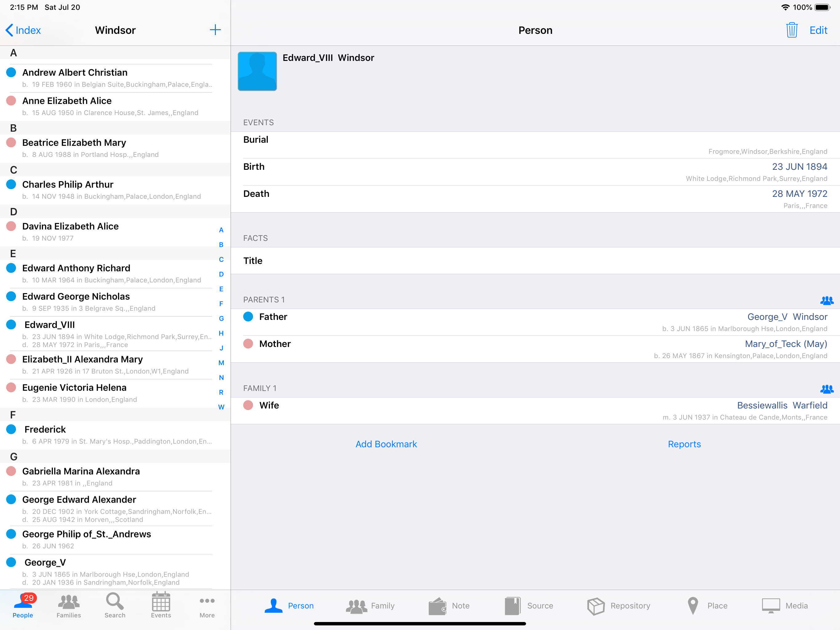The width and height of the screenshot is (840, 630).
Task: Open Family 1 group icon
Action: pyautogui.click(x=826, y=389)
